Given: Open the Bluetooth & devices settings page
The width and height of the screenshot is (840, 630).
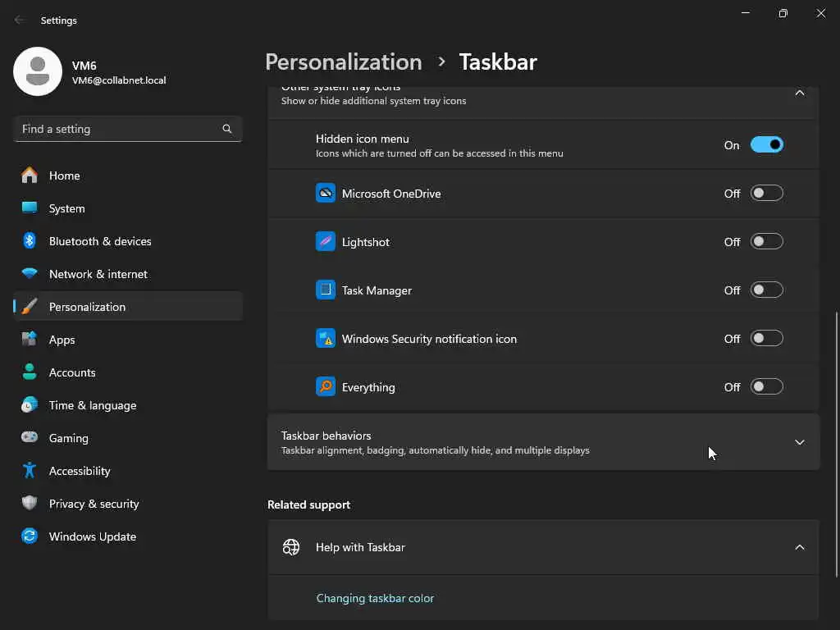Looking at the screenshot, I should (100, 241).
